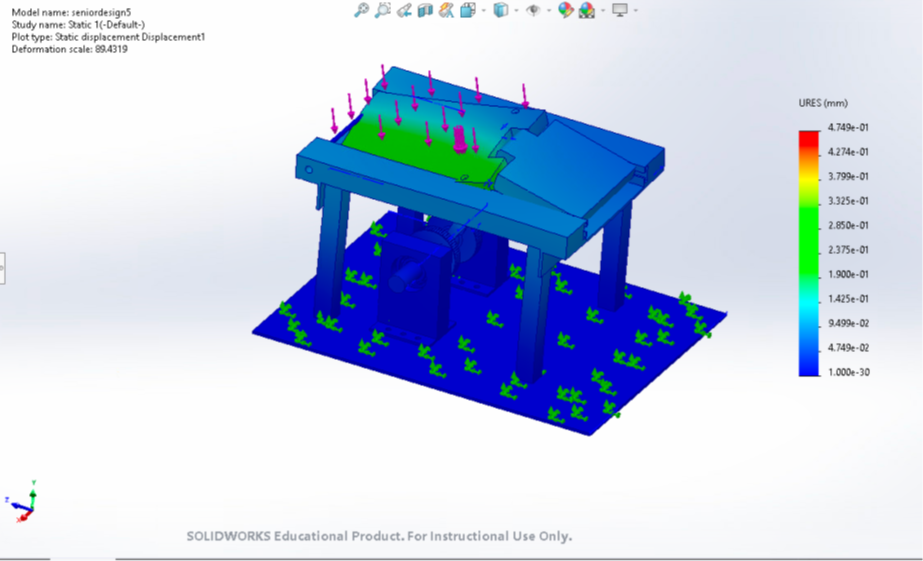Image resolution: width=923 pixels, height=561 pixels.
Task: Click the View Orientation cube icon
Action: click(468, 10)
